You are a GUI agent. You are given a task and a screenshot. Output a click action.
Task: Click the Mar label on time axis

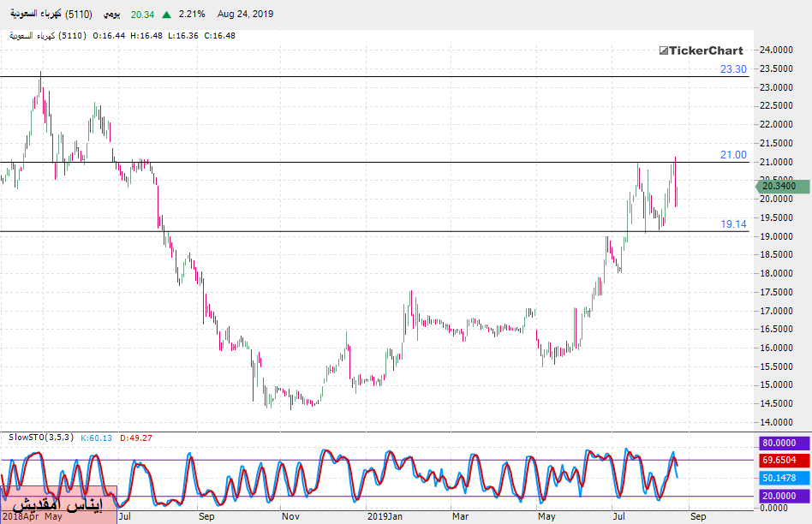click(461, 516)
